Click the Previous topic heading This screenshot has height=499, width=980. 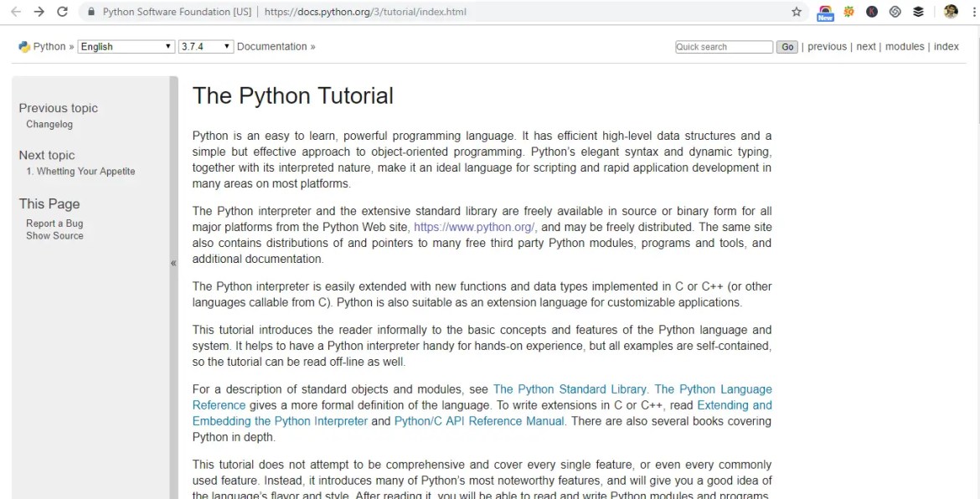(58, 108)
